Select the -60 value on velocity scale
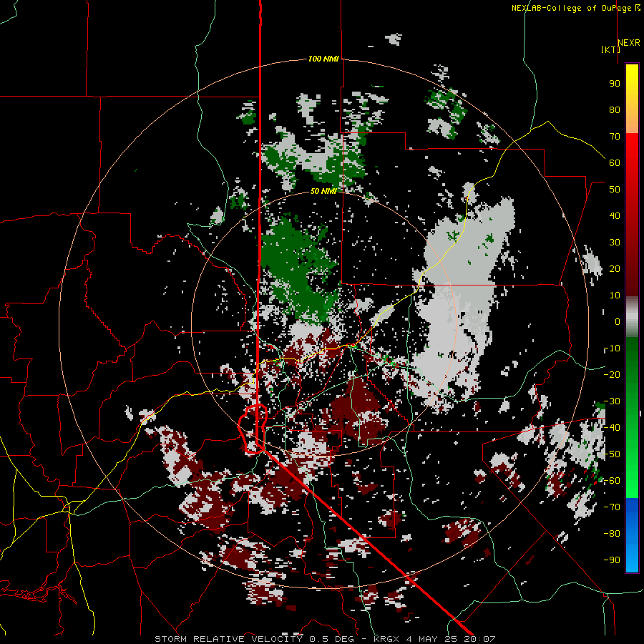Screen dimensions: 644x644 click(x=612, y=481)
